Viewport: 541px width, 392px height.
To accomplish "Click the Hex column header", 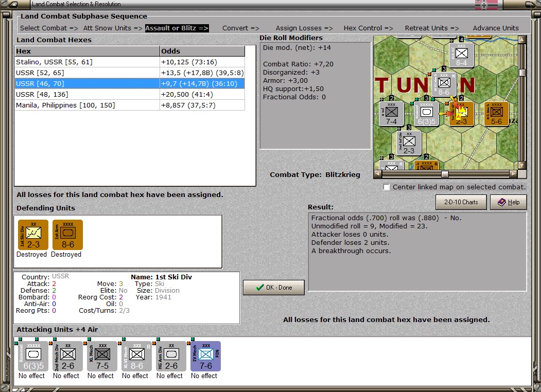I will 88,51.
